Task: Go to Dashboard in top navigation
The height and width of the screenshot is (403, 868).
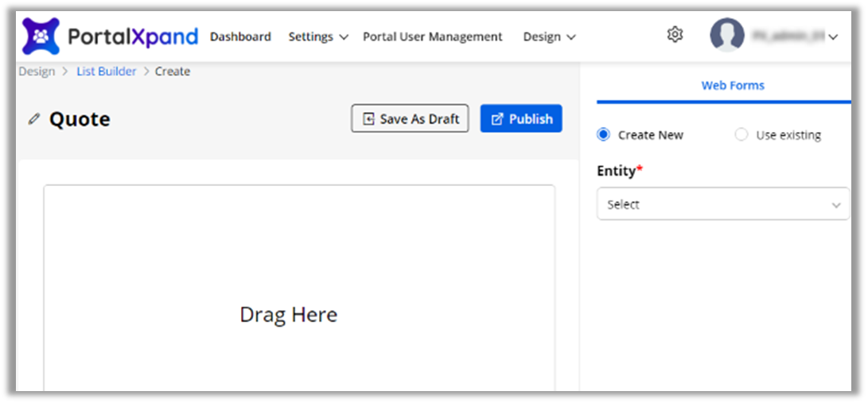Action: click(x=240, y=37)
